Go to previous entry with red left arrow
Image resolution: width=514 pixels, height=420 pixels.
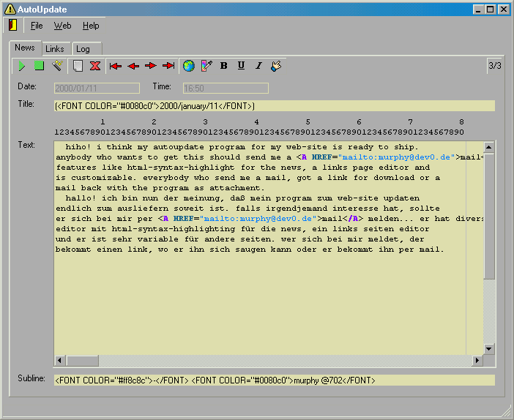click(133, 66)
